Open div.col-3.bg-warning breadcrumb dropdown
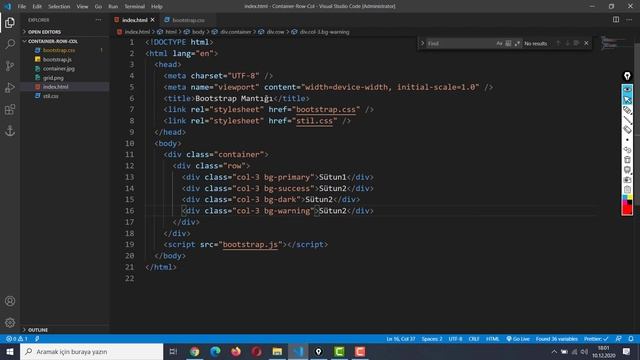This screenshot has width=640, height=360. click(320, 32)
